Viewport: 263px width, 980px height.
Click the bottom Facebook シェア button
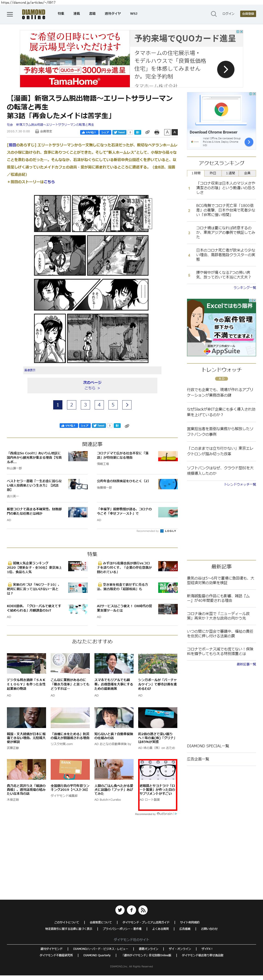point(85,425)
